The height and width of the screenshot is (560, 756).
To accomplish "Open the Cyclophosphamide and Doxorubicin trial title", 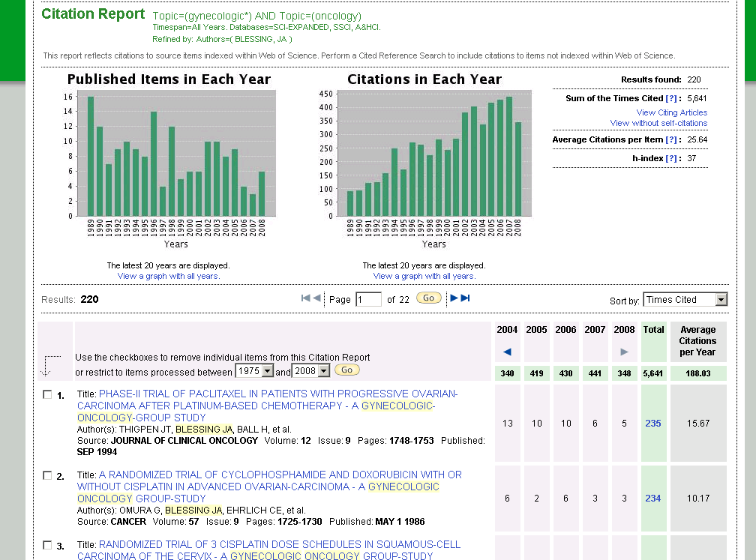I will tap(269, 487).
